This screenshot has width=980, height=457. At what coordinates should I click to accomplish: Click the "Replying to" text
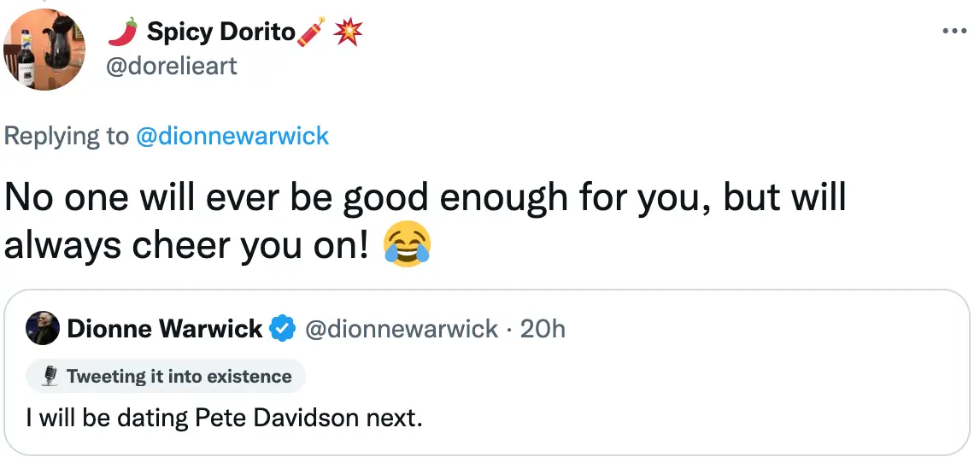(x=67, y=136)
